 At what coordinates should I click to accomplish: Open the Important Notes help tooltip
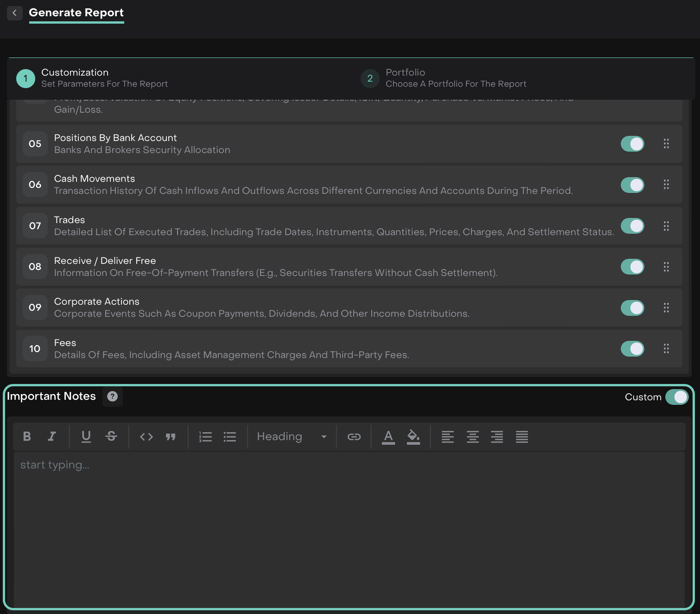[112, 397]
